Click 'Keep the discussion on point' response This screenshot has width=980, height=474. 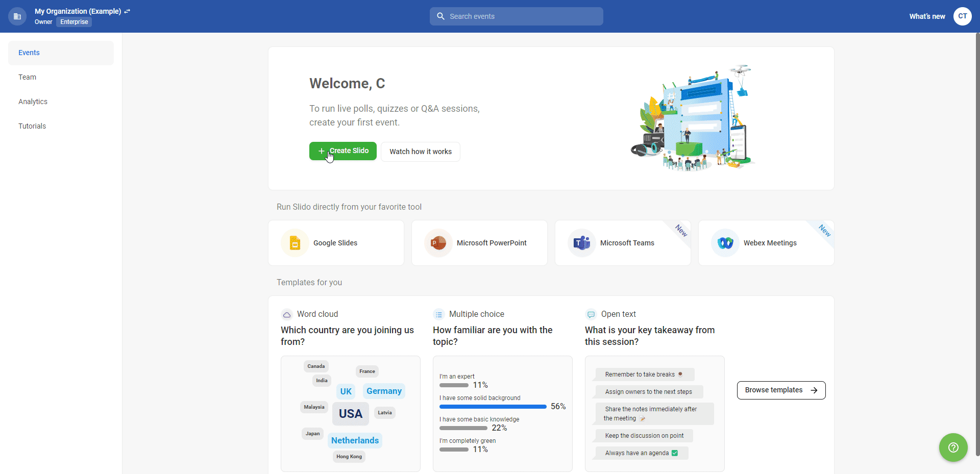(x=644, y=436)
